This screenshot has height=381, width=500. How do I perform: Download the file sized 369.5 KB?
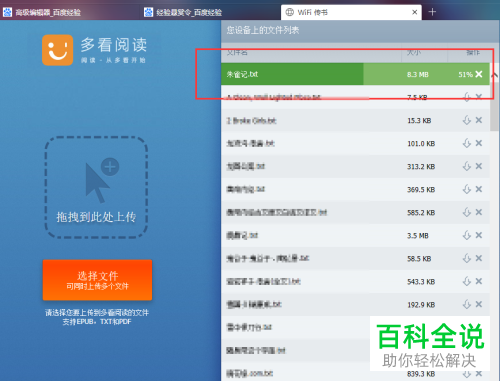point(467,189)
